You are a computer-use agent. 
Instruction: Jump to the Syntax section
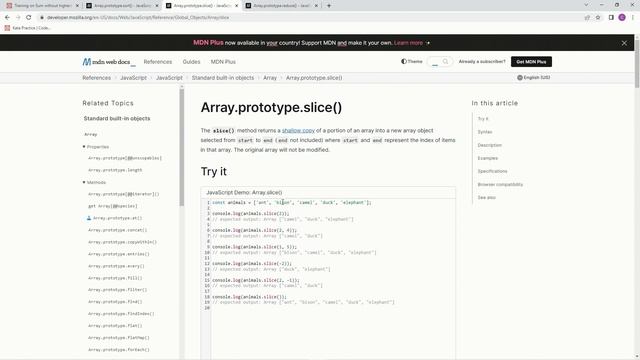[x=485, y=132]
